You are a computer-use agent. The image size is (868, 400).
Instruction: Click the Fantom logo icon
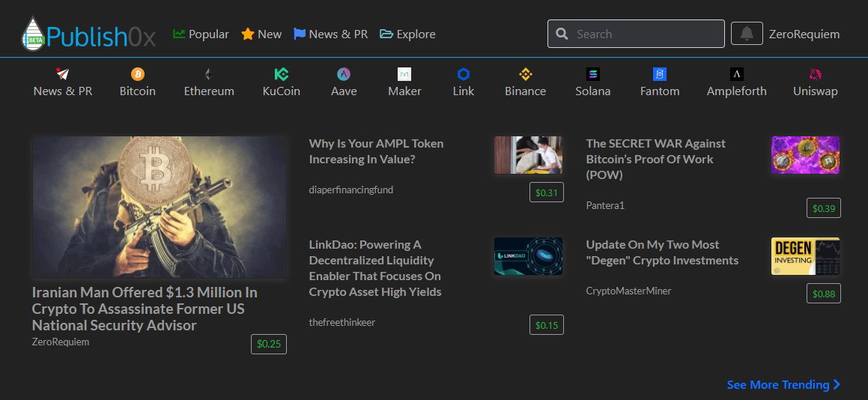coord(659,74)
